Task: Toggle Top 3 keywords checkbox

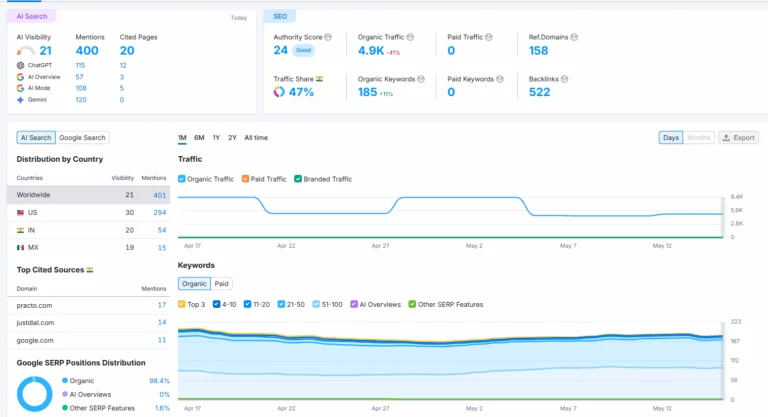Action: tap(182, 304)
